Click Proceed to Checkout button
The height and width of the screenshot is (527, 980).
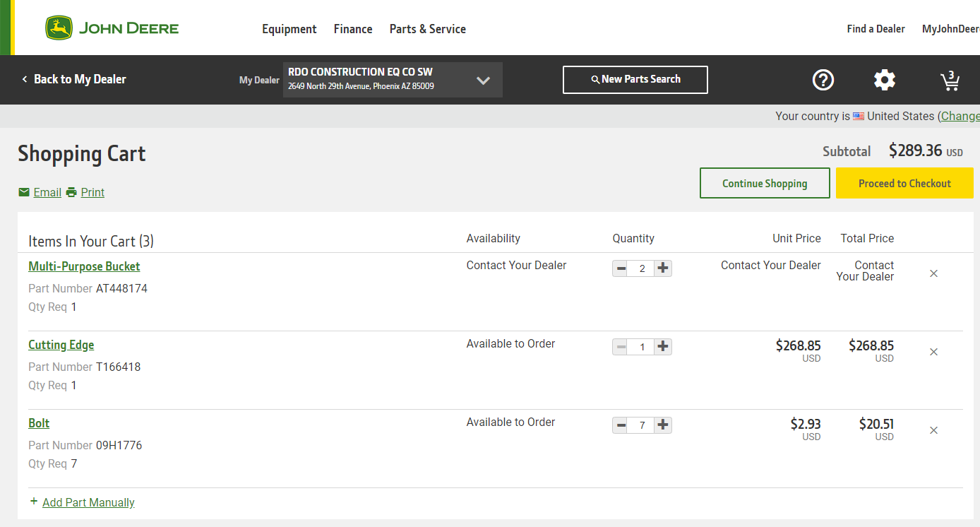(904, 183)
